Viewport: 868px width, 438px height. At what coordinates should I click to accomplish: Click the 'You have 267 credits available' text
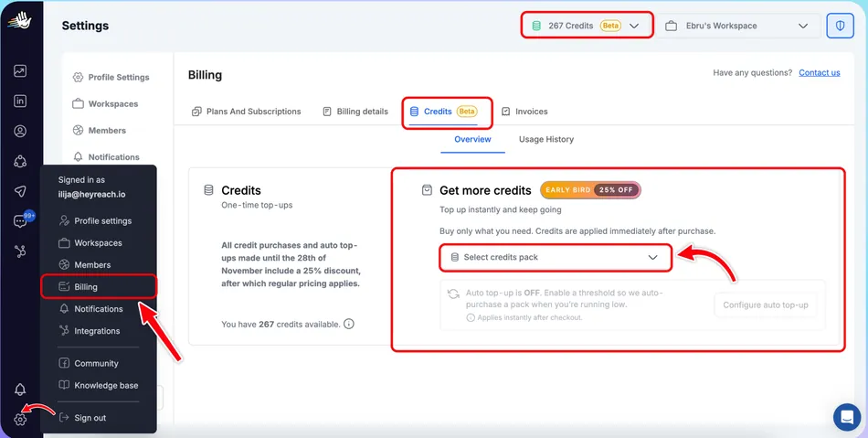pyautogui.click(x=281, y=324)
